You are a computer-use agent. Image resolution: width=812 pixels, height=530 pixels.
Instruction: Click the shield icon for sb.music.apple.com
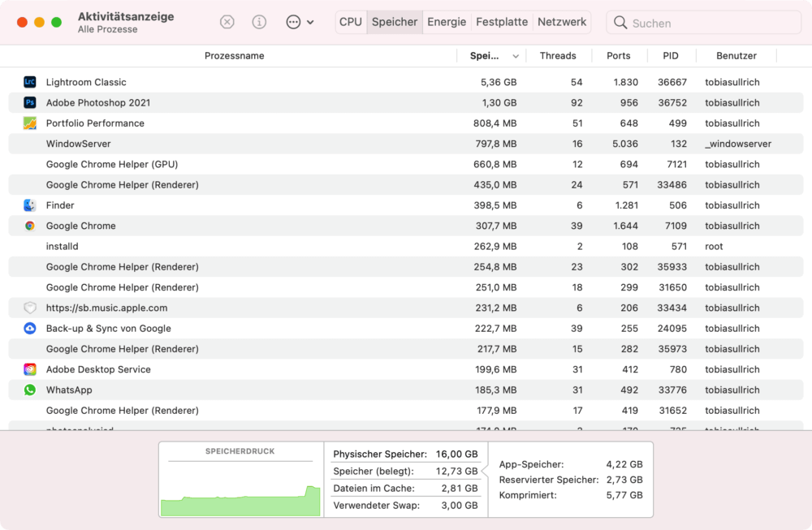(30, 308)
